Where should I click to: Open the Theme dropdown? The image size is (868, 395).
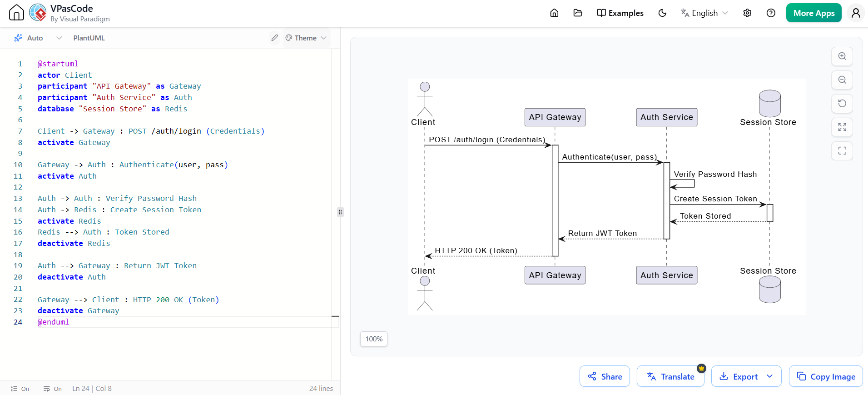[306, 38]
